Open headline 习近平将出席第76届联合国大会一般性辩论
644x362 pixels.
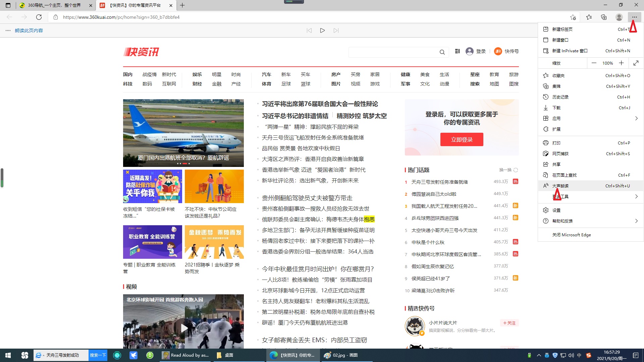click(320, 104)
